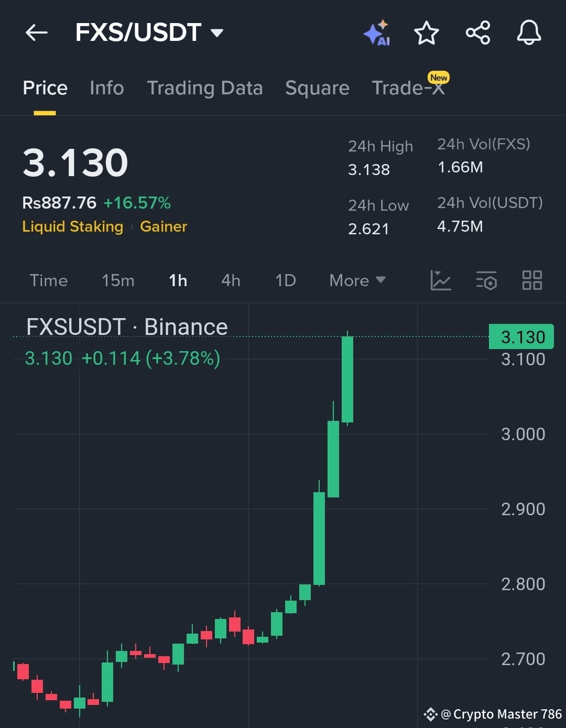Click the large 3.130 price

point(75,162)
